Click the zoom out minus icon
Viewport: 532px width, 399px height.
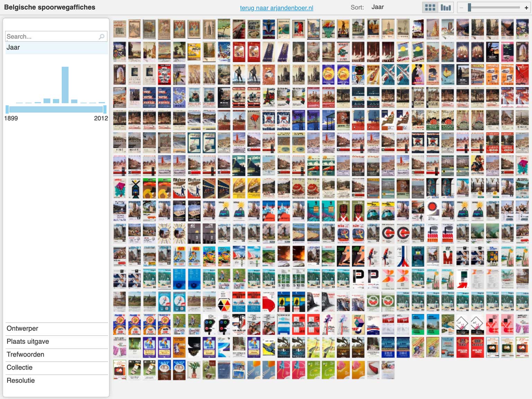tap(462, 8)
